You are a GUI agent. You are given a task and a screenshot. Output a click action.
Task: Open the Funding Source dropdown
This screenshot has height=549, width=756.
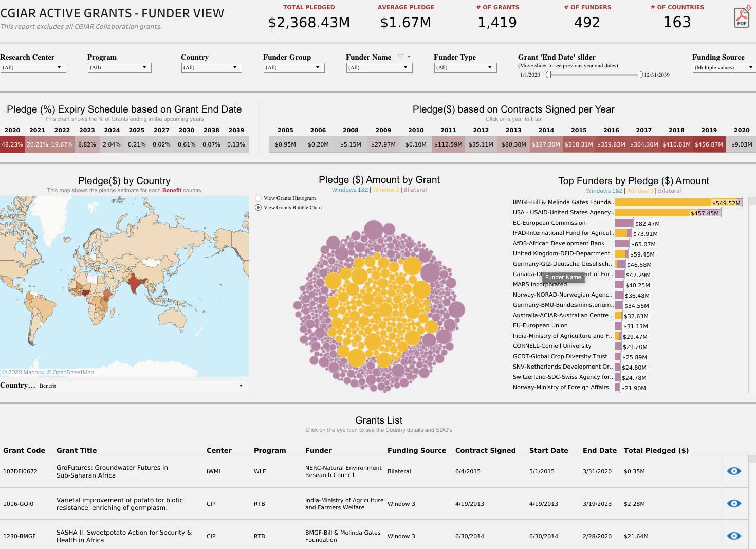pos(723,67)
